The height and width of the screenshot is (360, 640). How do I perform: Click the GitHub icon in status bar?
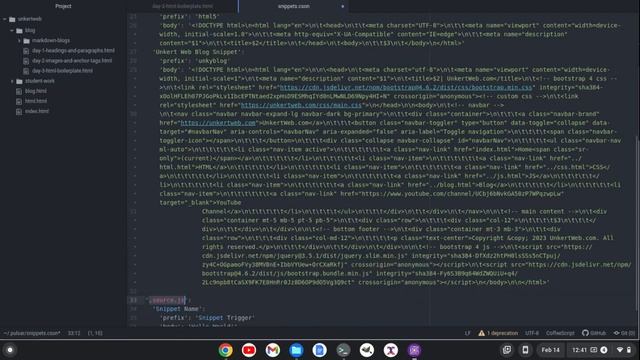pos(585,333)
